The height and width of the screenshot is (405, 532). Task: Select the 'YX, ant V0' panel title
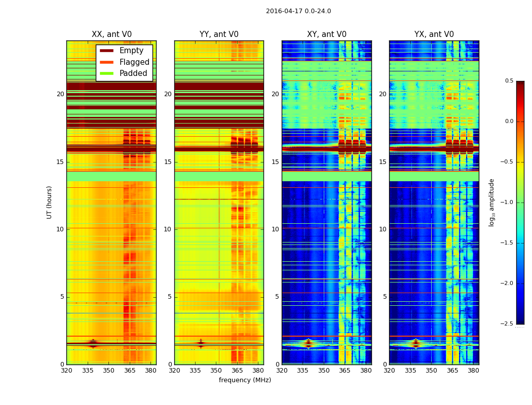click(434, 34)
